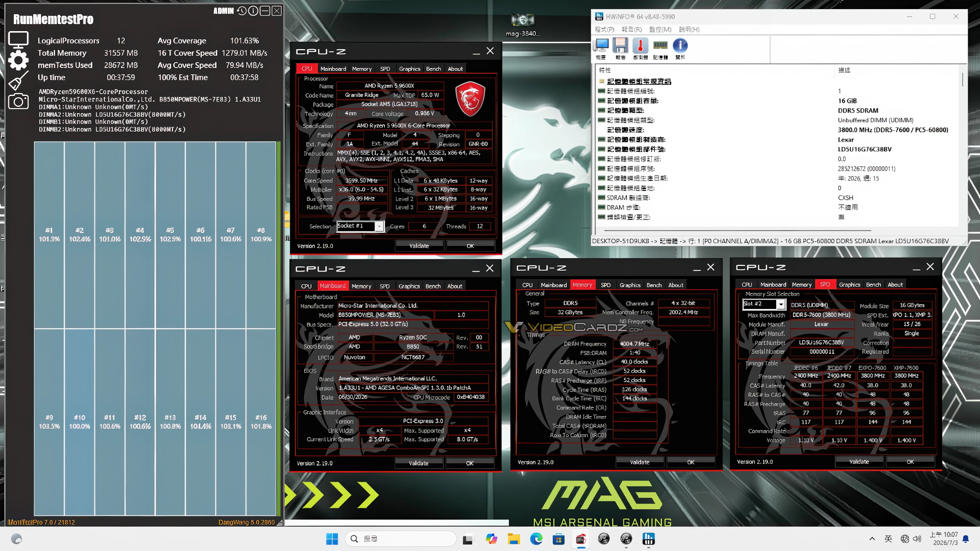
Task: Click taskbar clock showing 10:07
Action: (944, 539)
